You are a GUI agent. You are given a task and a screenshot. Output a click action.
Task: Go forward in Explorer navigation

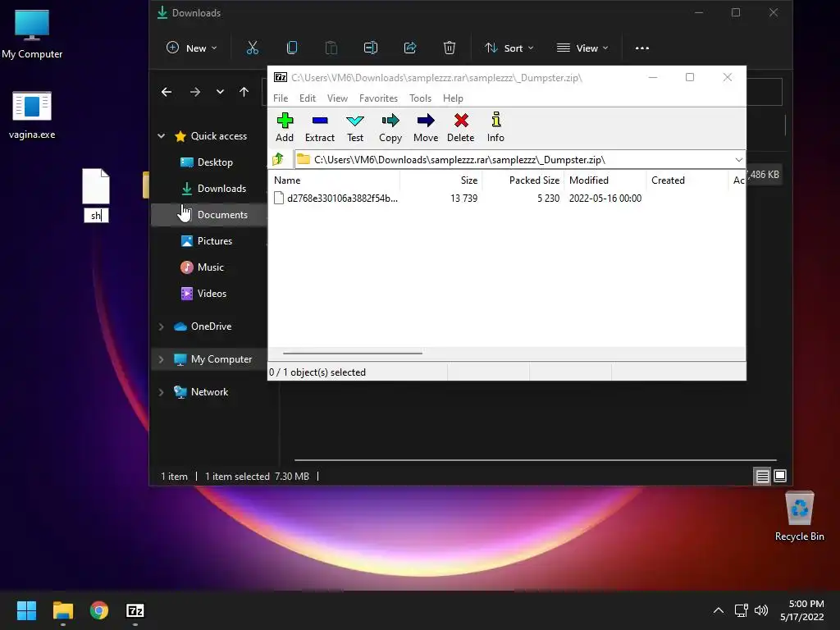coord(195,92)
